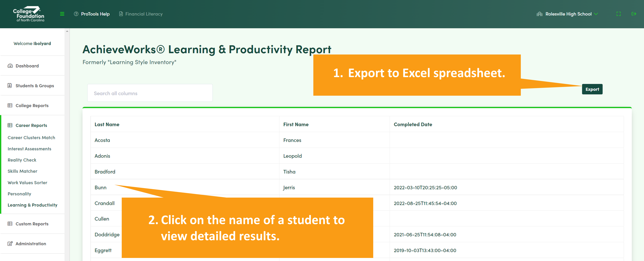Click Welcome lbolyard user text
This screenshot has width=644, height=261.
pyautogui.click(x=32, y=44)
